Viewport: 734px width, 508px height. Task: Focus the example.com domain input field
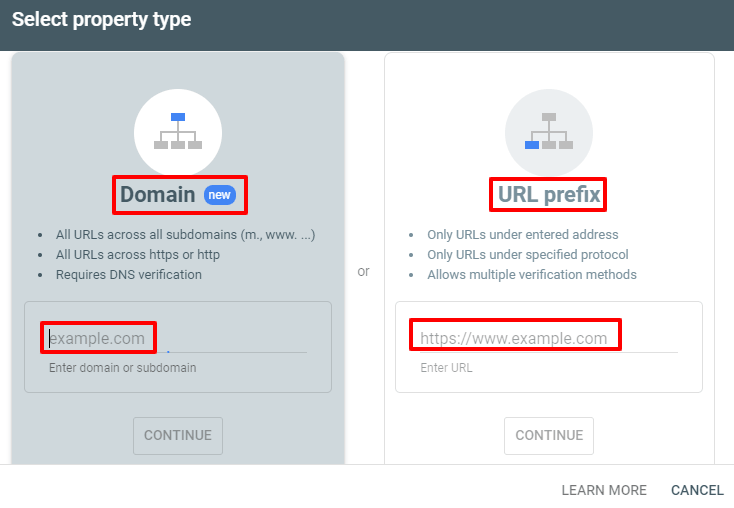(x=178, y=339)
